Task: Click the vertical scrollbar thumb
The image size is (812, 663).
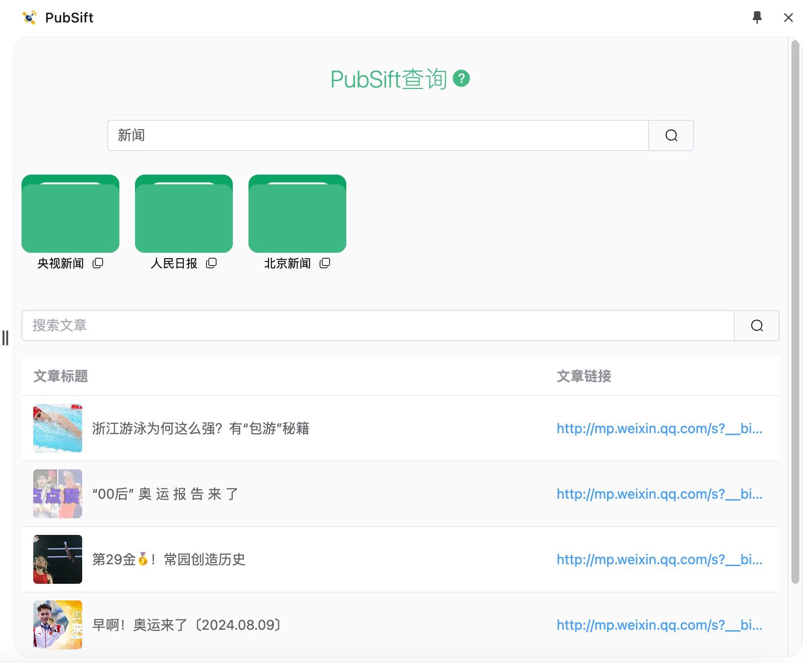Action: point(795,312)
